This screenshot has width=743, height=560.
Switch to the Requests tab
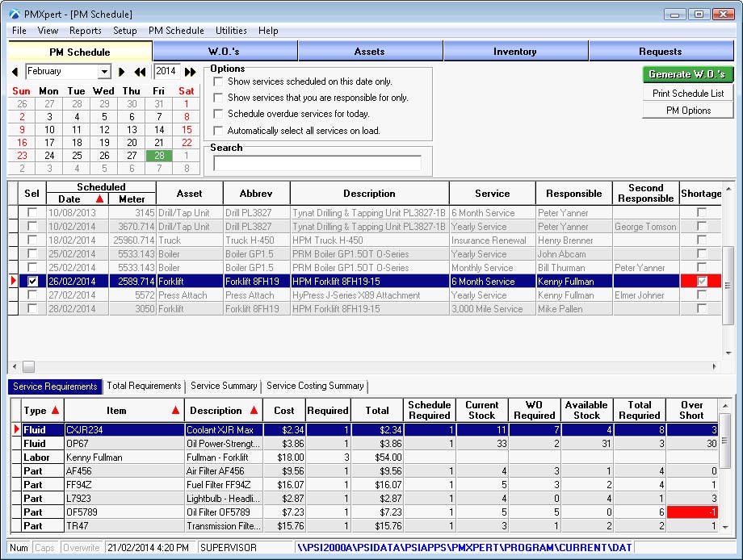[661, 51]
